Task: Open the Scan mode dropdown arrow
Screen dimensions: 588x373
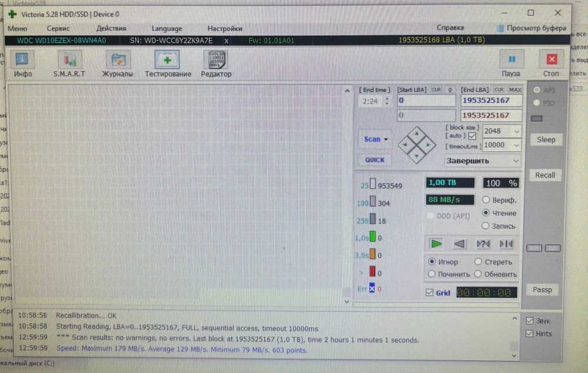Action: [386, 139]
